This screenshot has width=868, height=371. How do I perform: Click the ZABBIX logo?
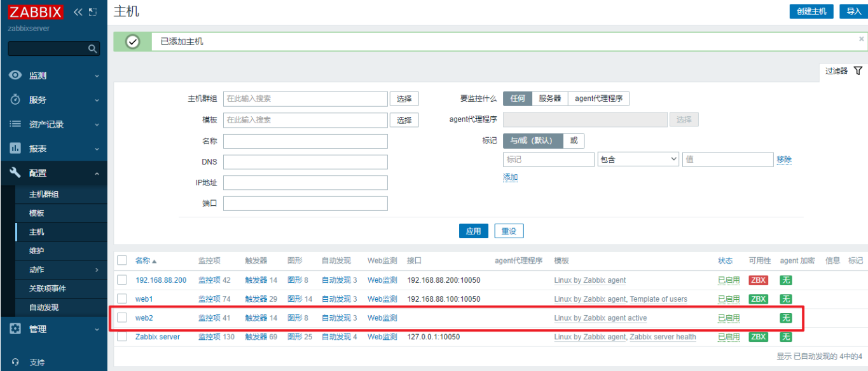36,12
